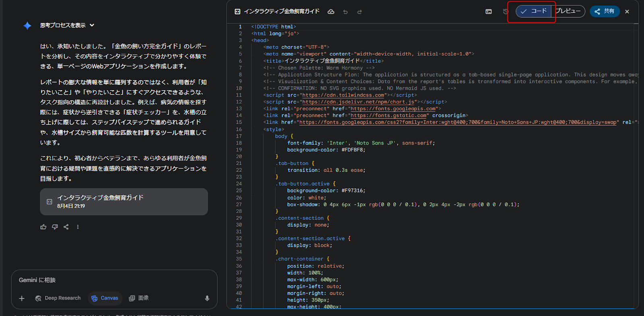Viewport: 644px width, 316px height.
Task: Open the three-dot more options menu
Action: pos(78,227)
